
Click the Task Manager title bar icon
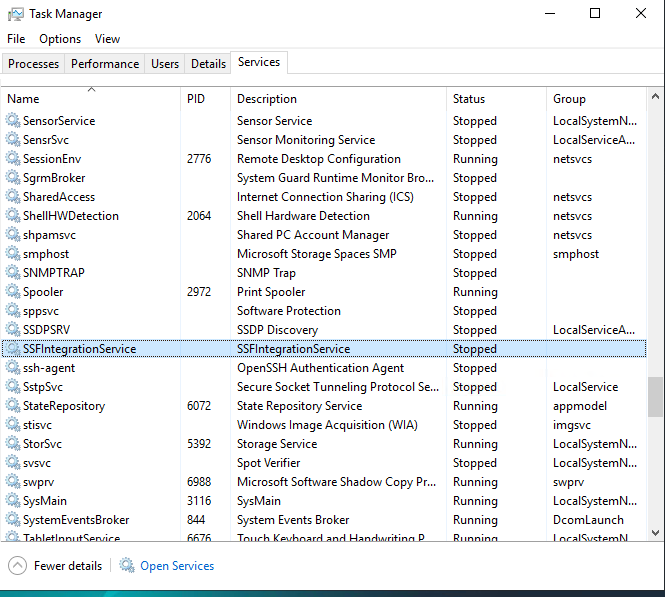[15, 14]
